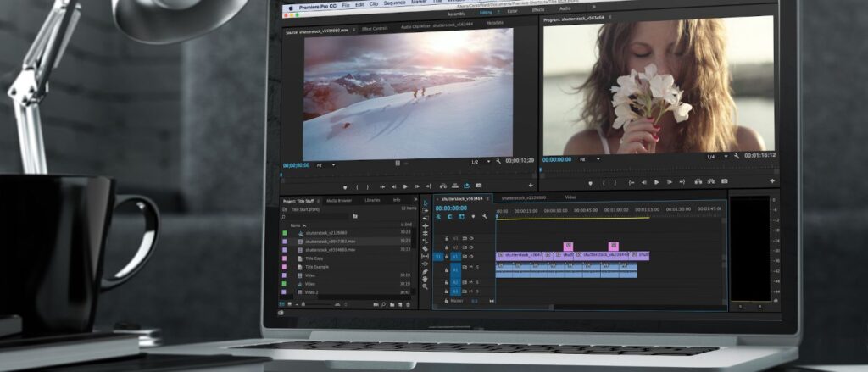Click the timeline wrench settings icon
The width and height of the screenshot is (868, 372).
485,218
